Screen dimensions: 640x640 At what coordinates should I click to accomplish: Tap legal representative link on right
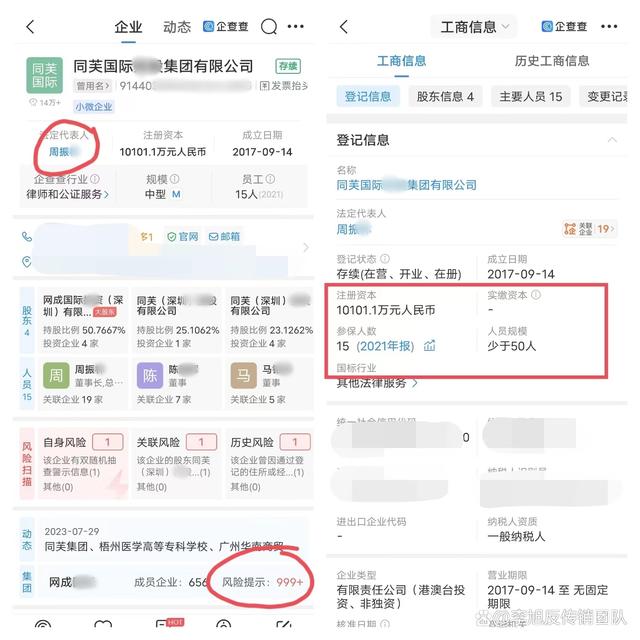[353, 229]
